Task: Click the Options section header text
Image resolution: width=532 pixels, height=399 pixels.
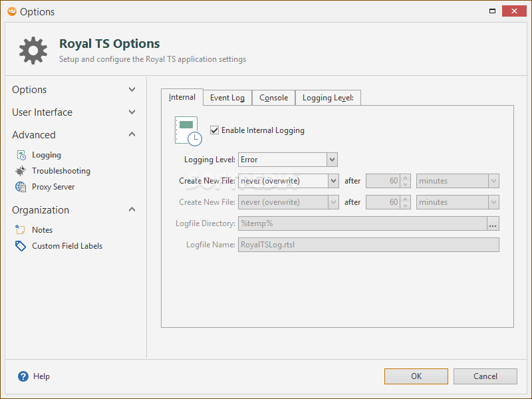Action: [29, 90]
